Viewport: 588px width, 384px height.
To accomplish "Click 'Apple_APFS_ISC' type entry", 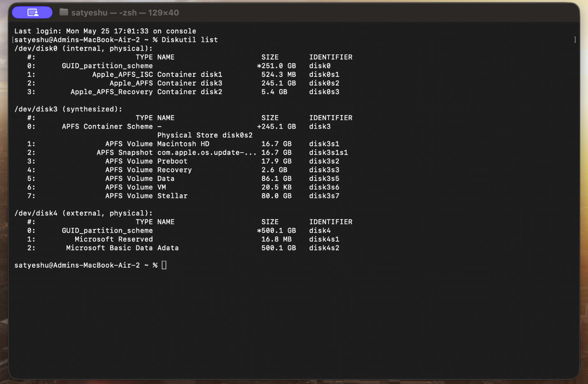I will coord(123,74).
